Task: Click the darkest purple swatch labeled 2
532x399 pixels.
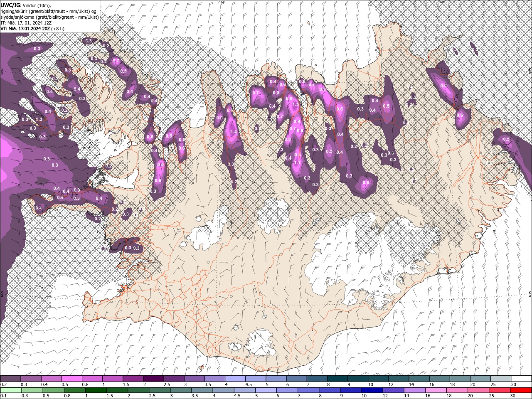Action: (153, 379)
